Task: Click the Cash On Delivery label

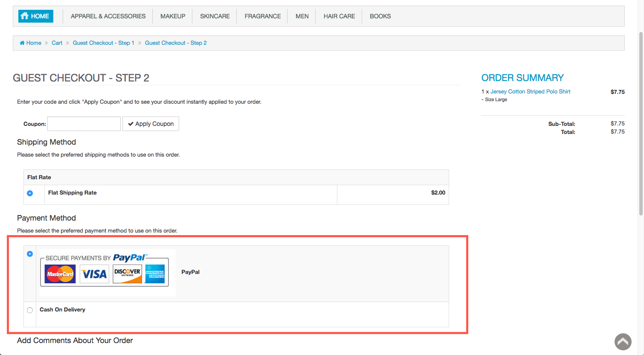Action: click(x=62, y=310)
